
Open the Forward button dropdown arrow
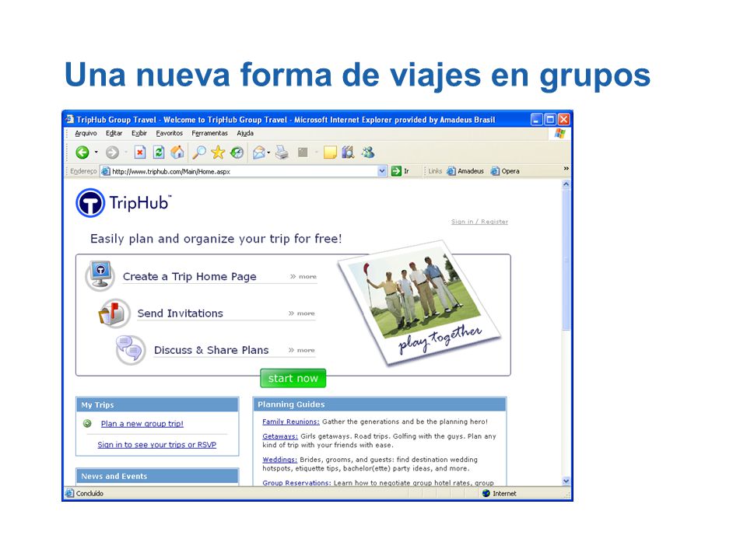coord(126,152)
